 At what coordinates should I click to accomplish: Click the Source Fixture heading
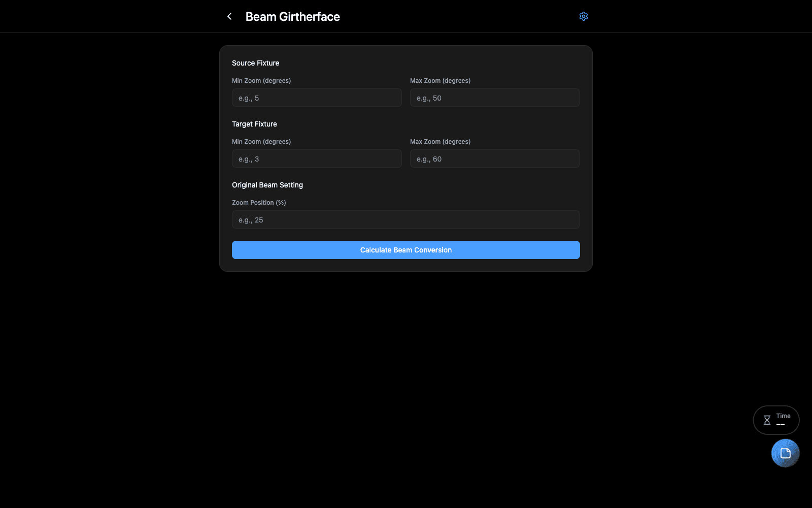pos(256,63)
